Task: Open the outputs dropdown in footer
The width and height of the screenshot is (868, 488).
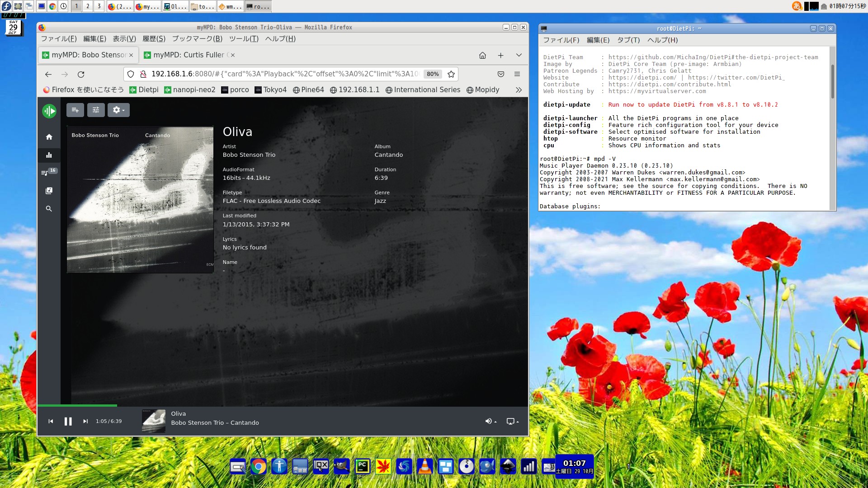Action: tap(512, 421)
